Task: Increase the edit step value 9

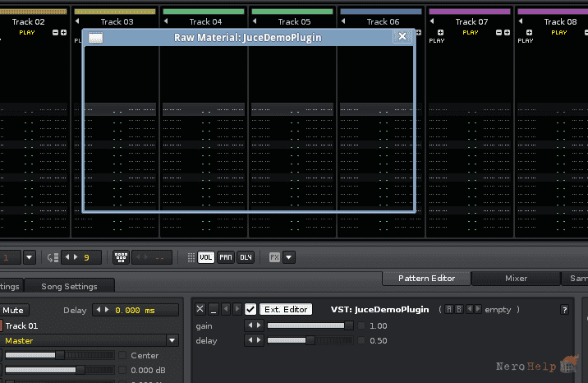Action: click(76, 257)
